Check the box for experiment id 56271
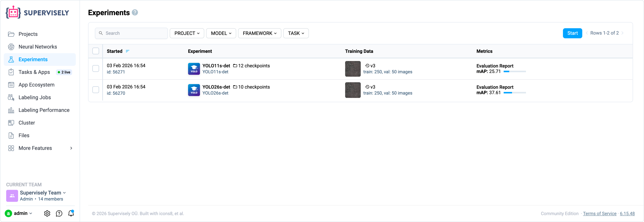The width and height of the screenshot is (644, 222). pyautogui.click(x=96, y=69)
